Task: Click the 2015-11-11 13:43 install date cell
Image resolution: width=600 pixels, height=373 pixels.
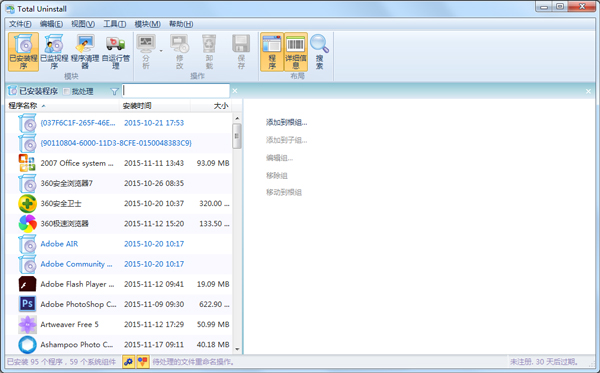Action: click(154, 163)
